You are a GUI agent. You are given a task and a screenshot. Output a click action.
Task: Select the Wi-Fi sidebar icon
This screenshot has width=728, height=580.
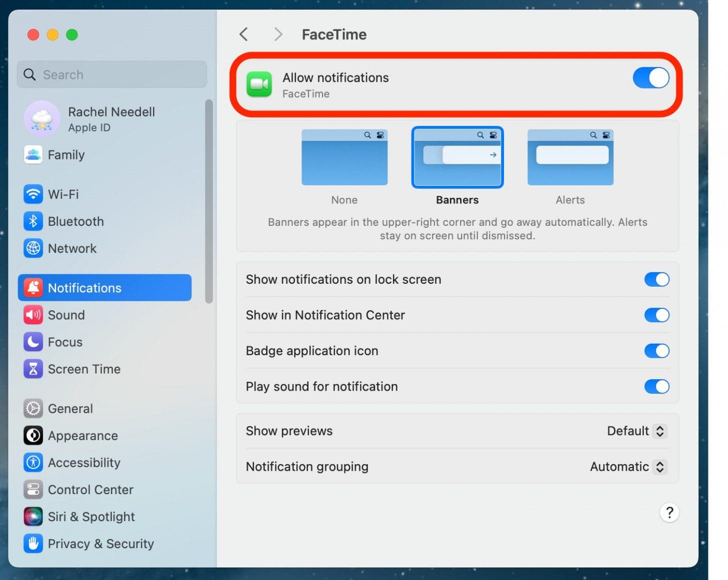(32, 194)
